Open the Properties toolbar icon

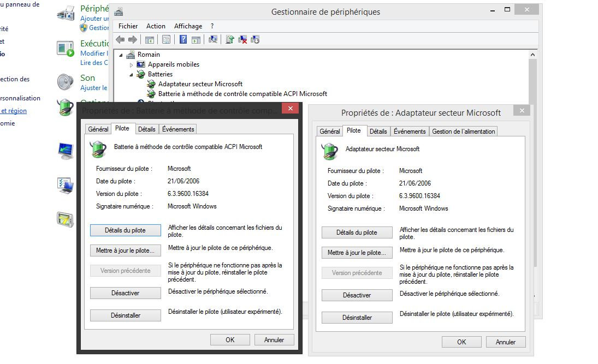point(166,40)
